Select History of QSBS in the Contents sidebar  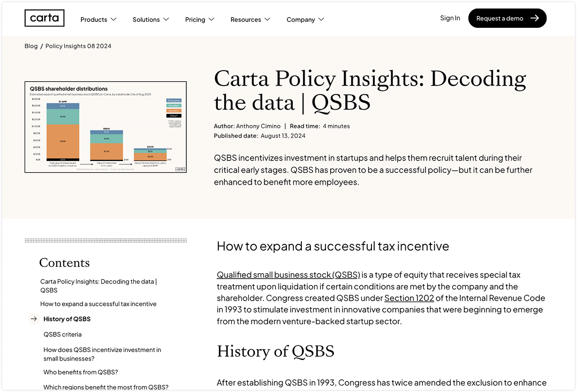coord(67,319)
